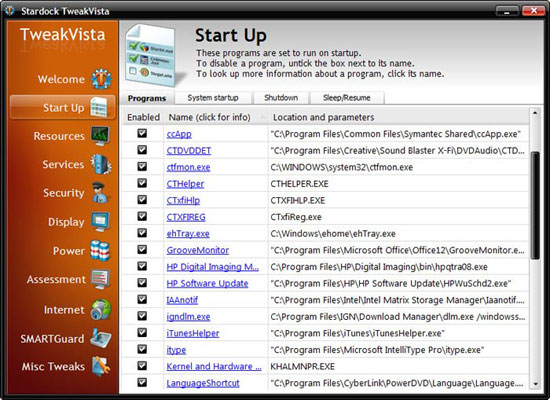Open the Security guard icon
This screenshot has width=550, height=400.
[100, 193]
